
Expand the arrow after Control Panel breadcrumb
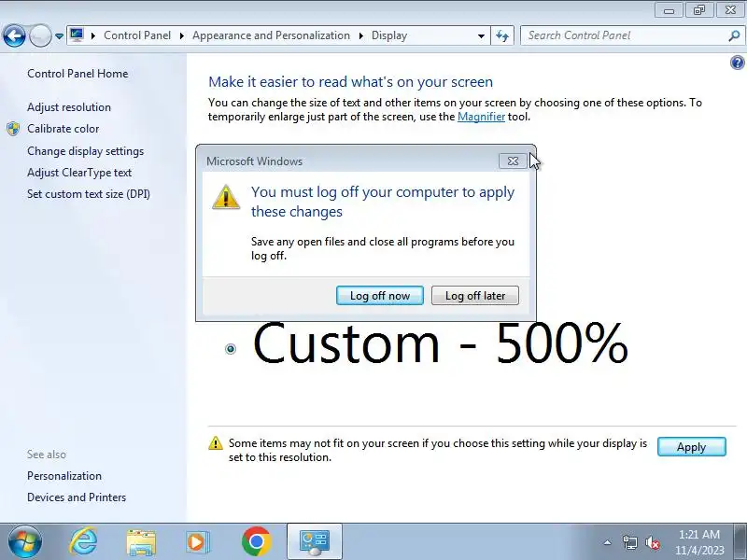181,35
